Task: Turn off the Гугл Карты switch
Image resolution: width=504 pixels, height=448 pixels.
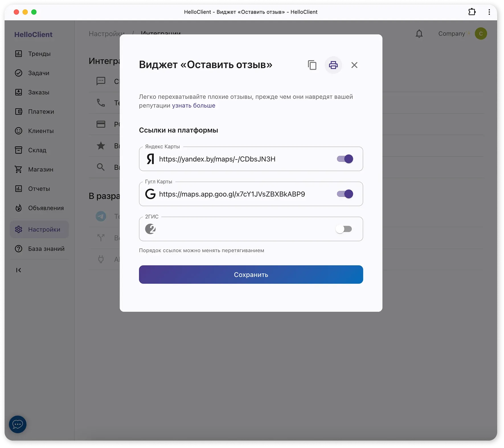Action: point(345,194)
